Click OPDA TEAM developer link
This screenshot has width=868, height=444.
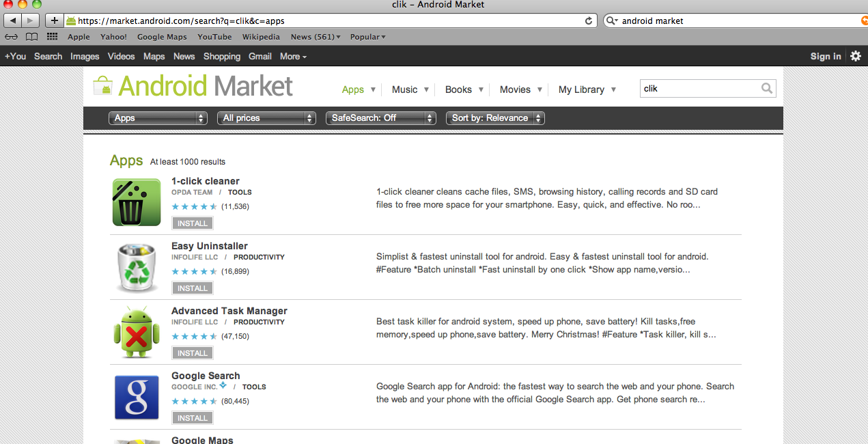coord(192,193)
